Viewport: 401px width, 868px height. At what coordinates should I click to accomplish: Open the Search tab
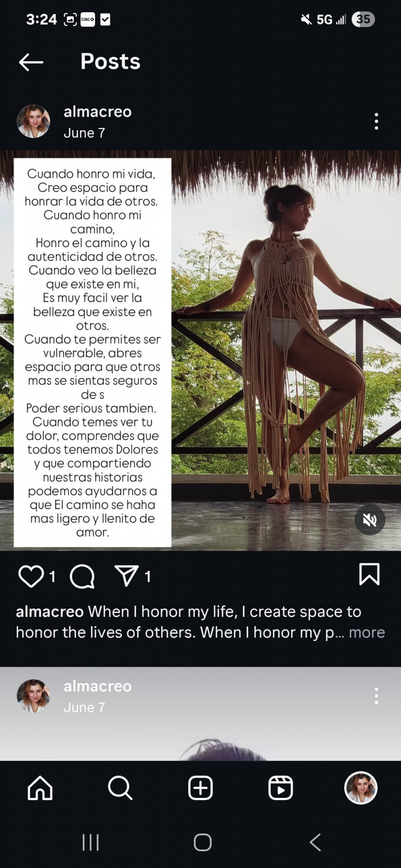120,788
